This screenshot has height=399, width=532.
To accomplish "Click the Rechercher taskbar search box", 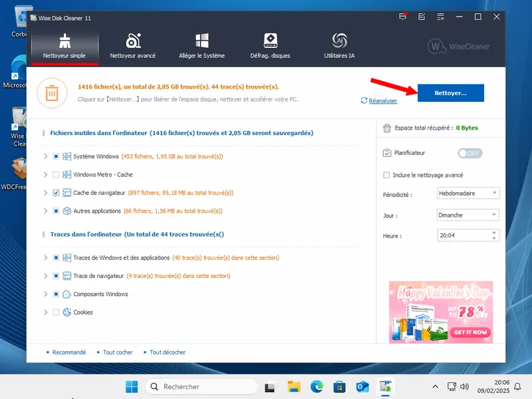I will click(x=201, y=387).
